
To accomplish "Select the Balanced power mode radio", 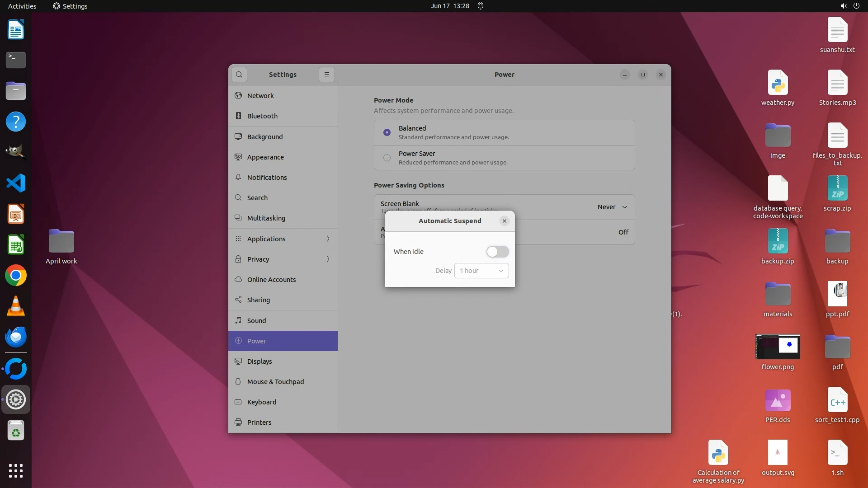I will coord(387,132).
